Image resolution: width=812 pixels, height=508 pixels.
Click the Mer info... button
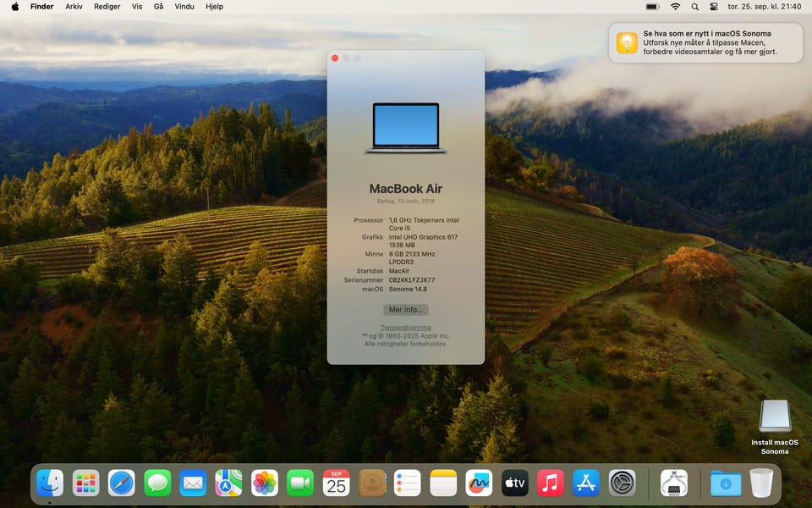406,310
